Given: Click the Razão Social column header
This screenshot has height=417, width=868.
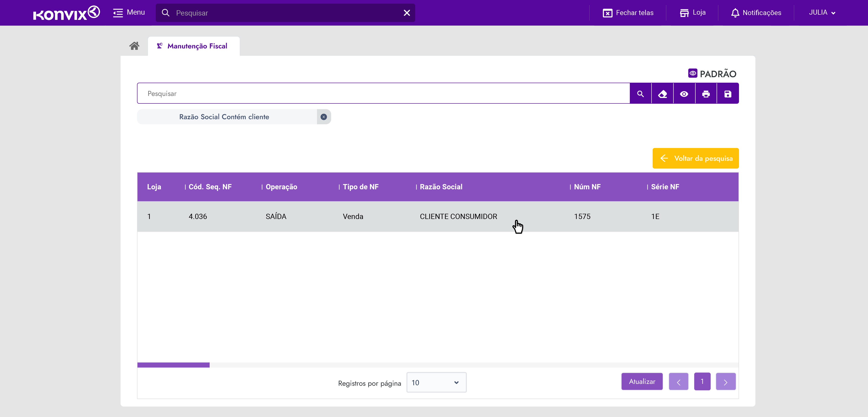Looking at the screenshot, I should click(x=441, y=187).
